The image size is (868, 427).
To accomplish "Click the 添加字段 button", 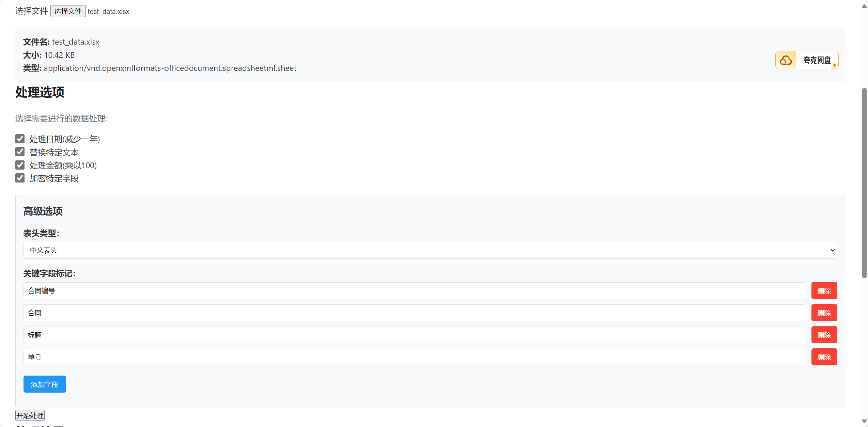I will 45,384.
